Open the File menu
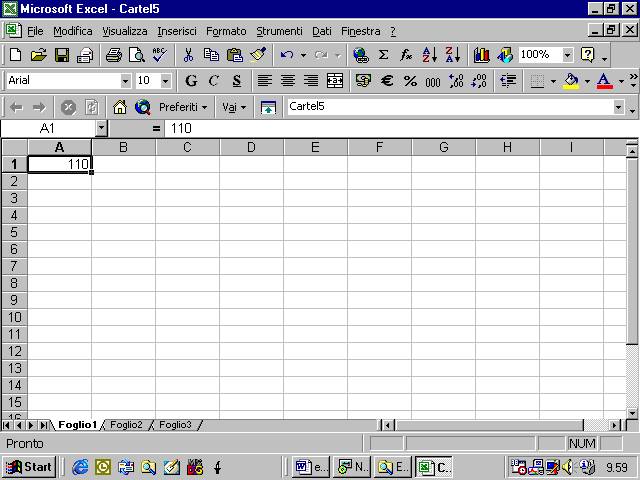The image size is (640, 480). (35, 31)
